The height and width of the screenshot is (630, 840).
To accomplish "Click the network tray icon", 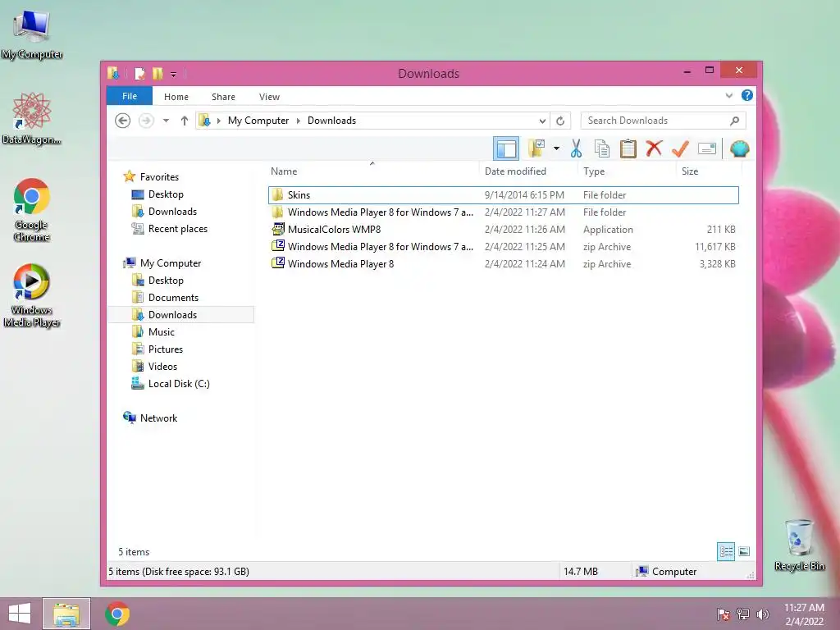I will [x=743, y=614].
